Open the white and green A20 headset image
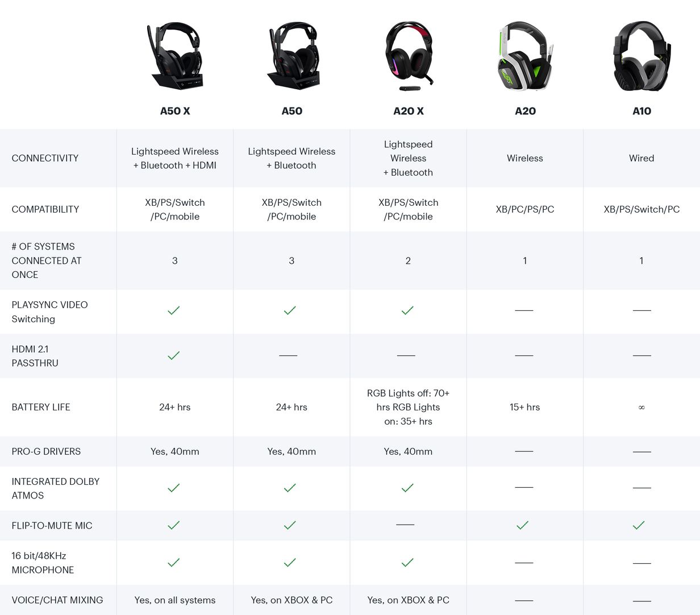The height and width of the screenshot is (615, 700). tap(525, 56)
